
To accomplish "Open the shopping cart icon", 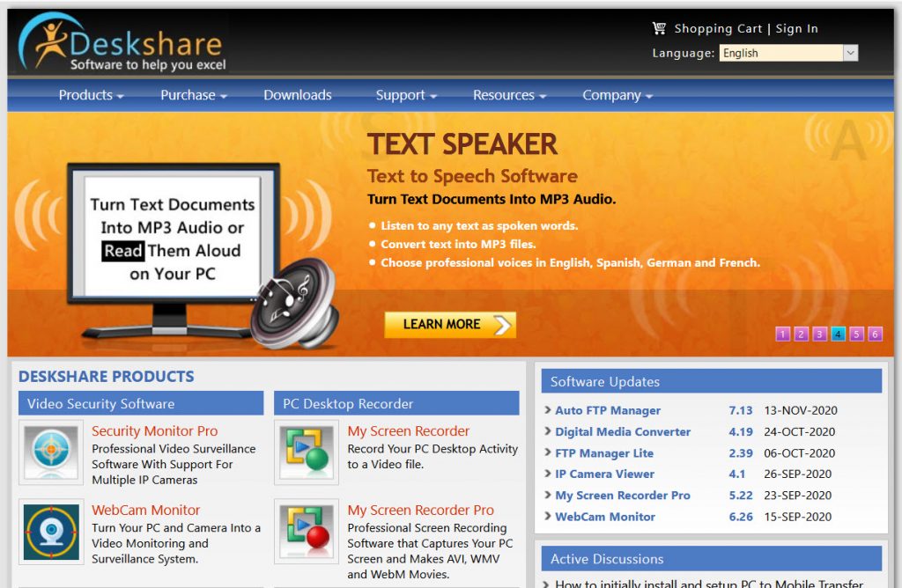I will tap(659, 28).
